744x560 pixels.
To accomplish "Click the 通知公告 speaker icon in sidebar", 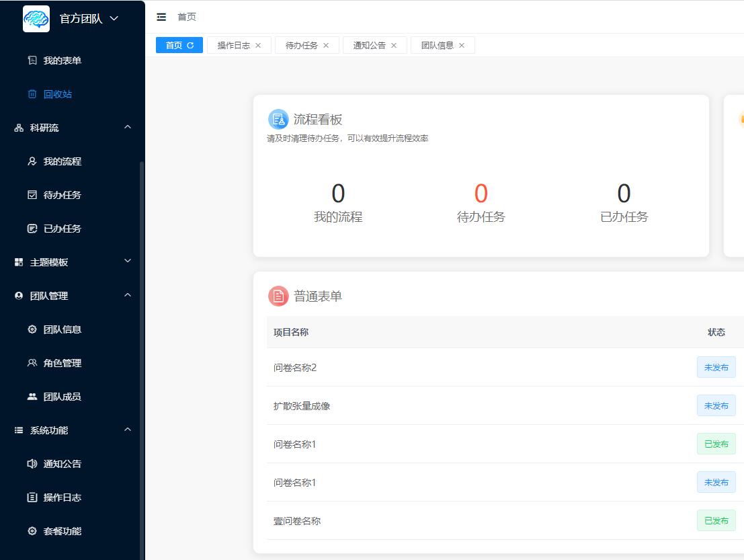I will (32, 464).
